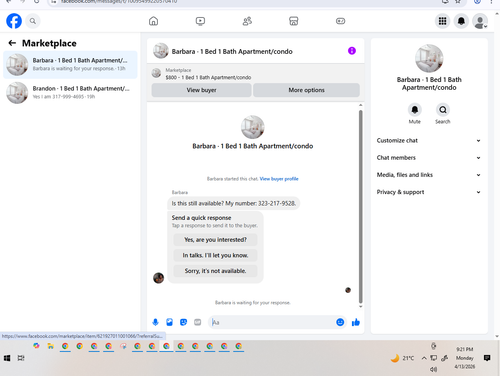Focus the Aa message input field
Image resolution: width=500 pixels, height=376 pixels.
pyautogui.click(x=273, y=322)
